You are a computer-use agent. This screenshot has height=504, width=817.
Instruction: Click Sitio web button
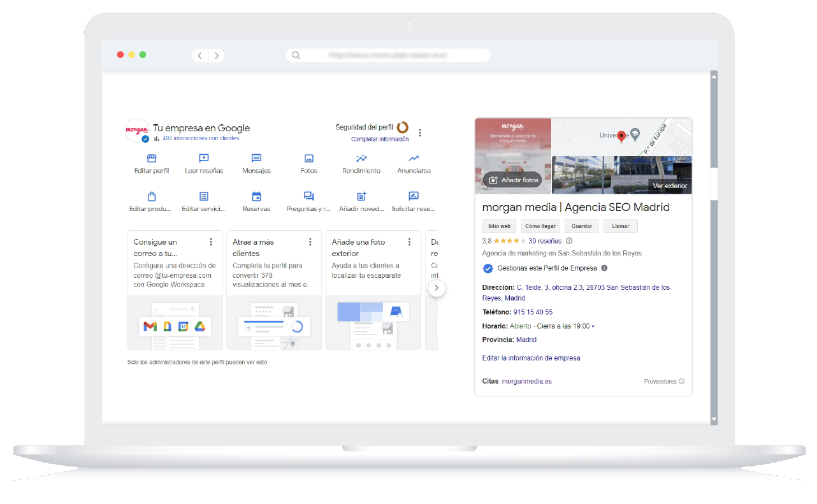[499, 226]
